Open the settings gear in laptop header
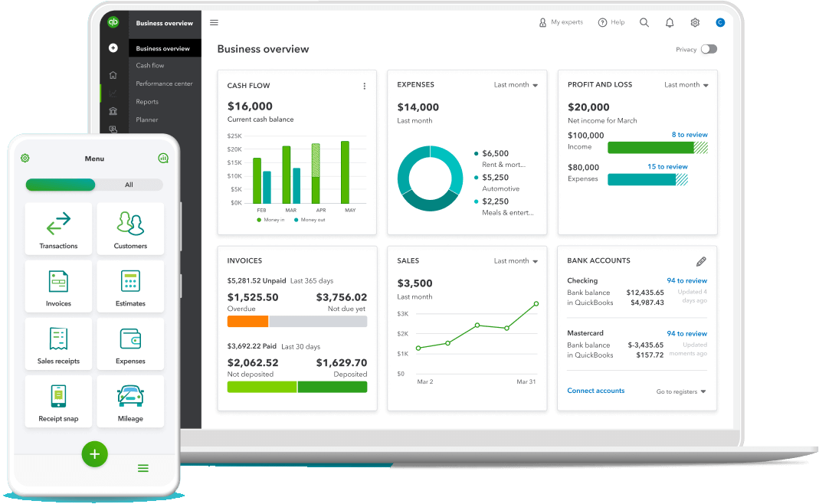This screenshot has height=504, width=819. tap(695, 22)
